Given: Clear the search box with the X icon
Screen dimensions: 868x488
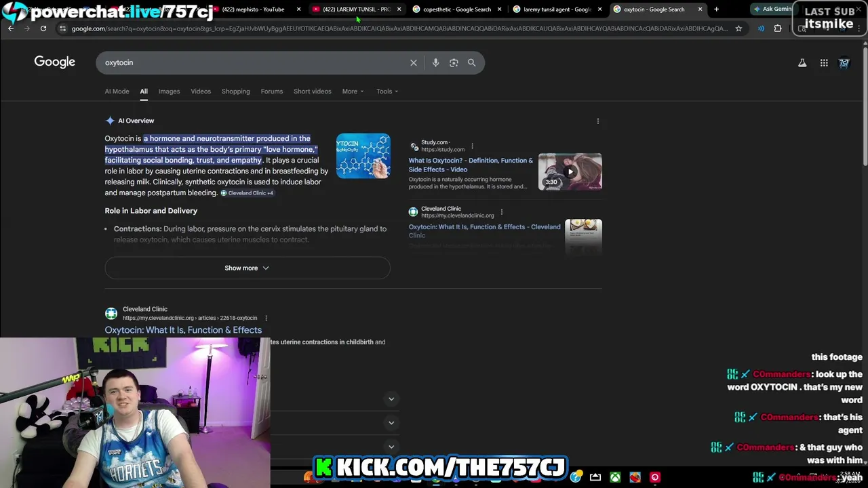Looking at the screenshot, I should (414, 62).
